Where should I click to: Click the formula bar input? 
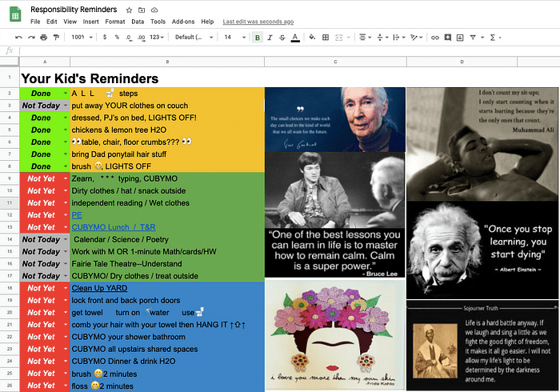(x=290, y=50)
